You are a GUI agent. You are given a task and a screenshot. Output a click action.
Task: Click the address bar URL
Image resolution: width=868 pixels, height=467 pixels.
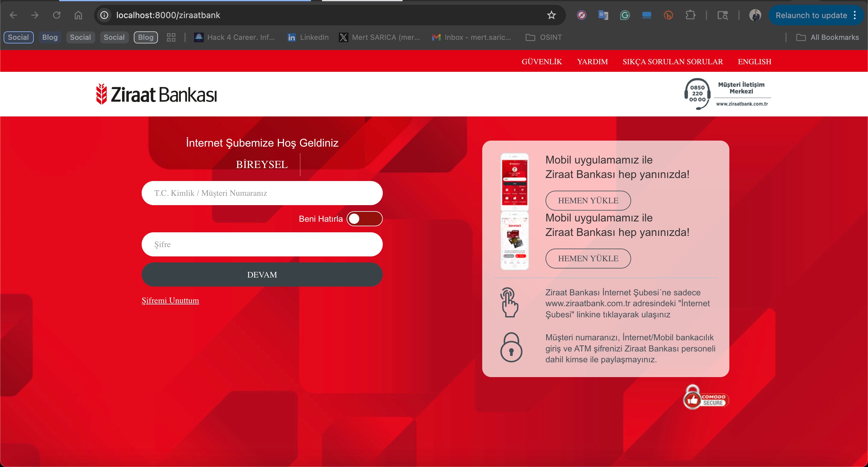168,15
